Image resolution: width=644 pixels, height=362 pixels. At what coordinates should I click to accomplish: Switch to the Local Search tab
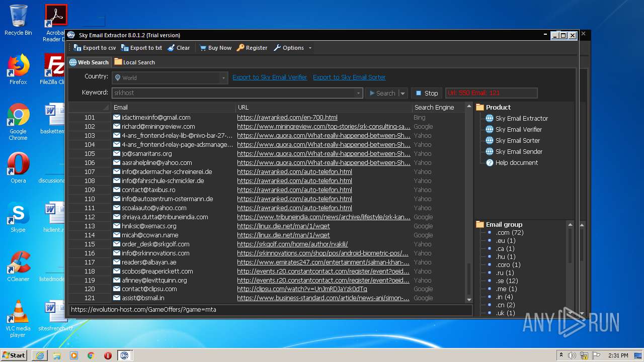pyautogui.click(x=134, y=62)
